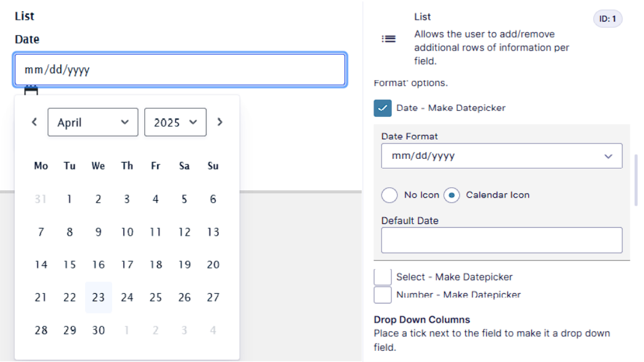The image size is (644, 362).
Task: Pick April 1 in the calendar
Action: [70, 199]
